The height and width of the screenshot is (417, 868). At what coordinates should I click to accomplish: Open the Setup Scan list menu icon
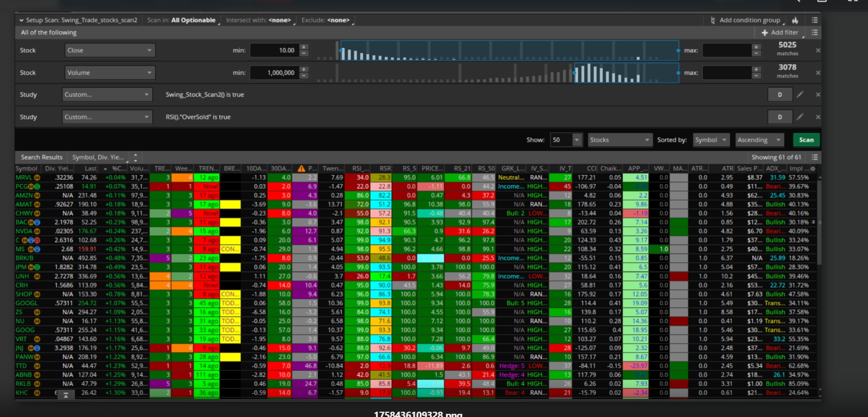tap(815, 20)
